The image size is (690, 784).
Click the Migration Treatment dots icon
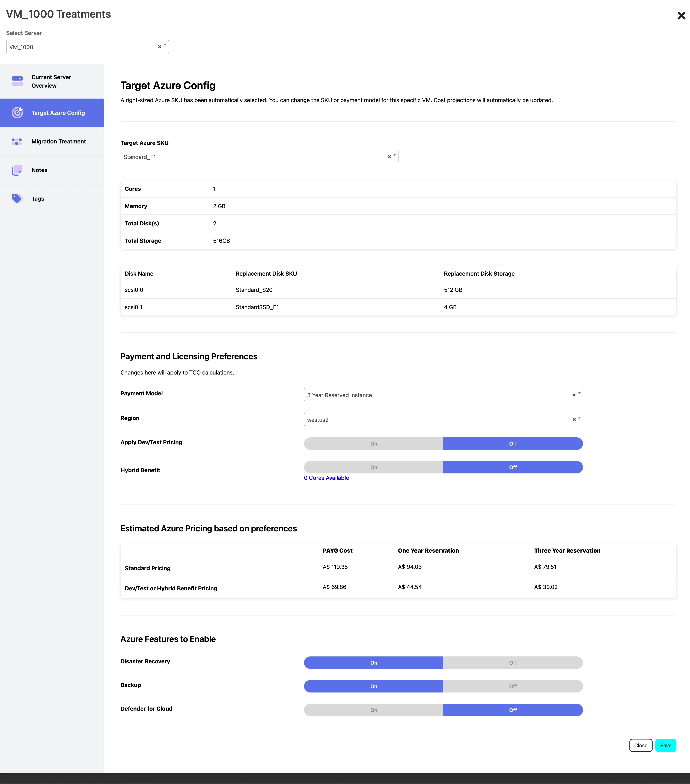pos(16,142)
